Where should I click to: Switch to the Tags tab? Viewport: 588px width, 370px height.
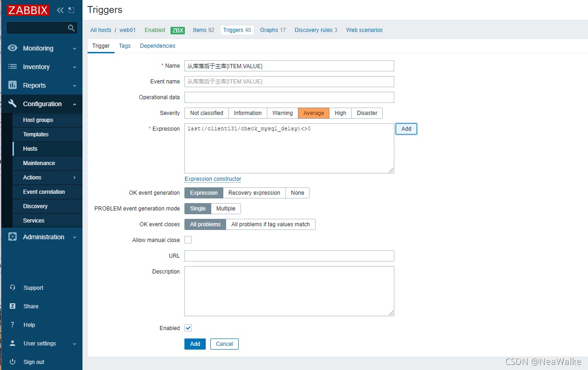tap(125, 46)
